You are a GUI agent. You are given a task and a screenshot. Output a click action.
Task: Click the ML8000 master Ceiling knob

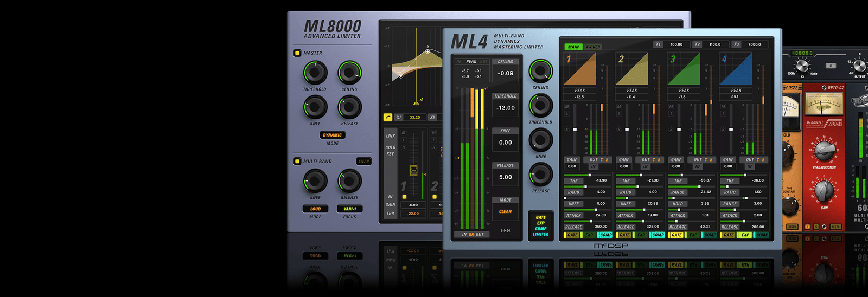349,73
